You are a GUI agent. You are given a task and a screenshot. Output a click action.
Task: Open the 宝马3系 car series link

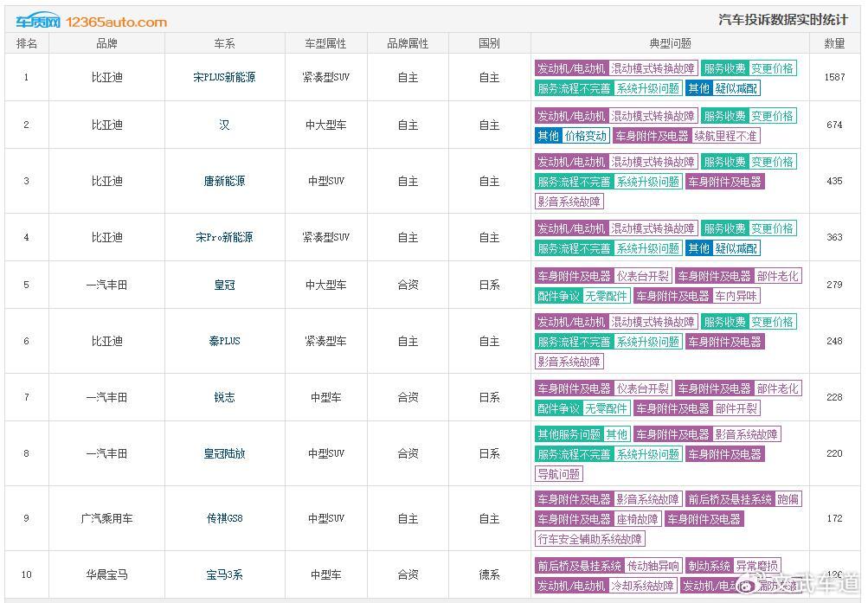coord(225,574)
